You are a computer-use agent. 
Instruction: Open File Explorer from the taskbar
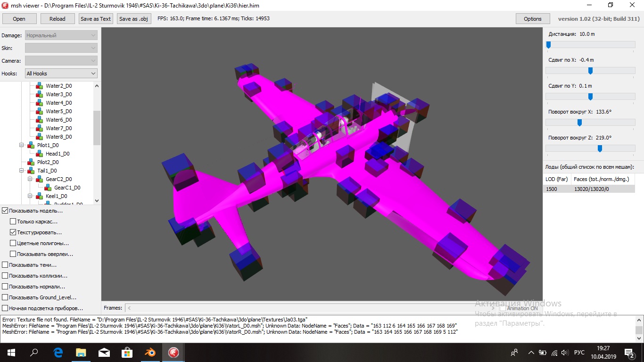pos(81,352)
